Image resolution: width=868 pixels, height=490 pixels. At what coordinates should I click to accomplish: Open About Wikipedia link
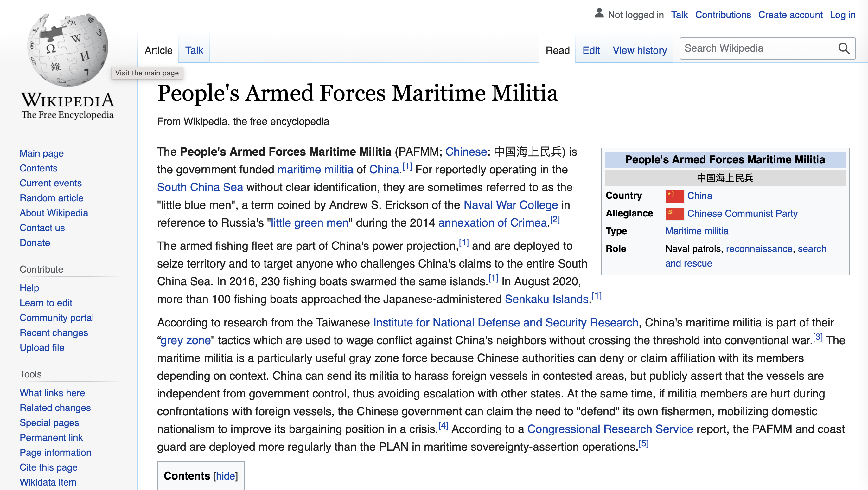coord(54,213)
